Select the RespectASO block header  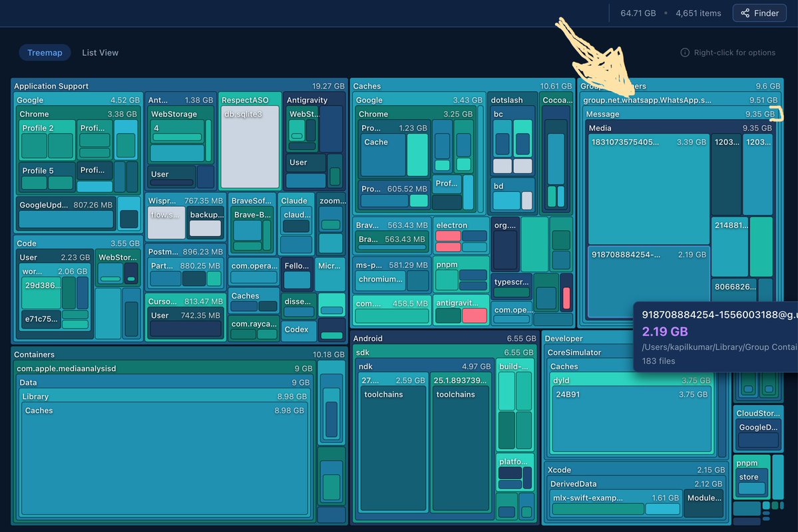[x=250, y=100]
